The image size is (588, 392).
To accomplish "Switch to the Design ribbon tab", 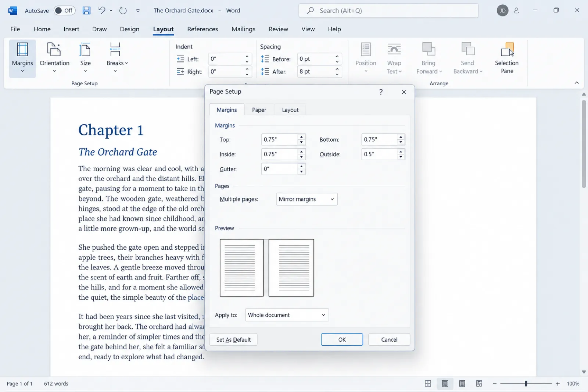I will pyautogui.click(x=129, y=29).
